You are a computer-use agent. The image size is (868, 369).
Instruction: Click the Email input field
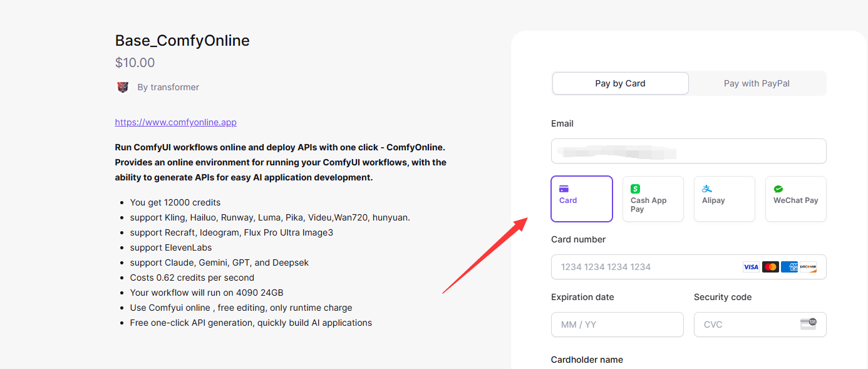688,151
